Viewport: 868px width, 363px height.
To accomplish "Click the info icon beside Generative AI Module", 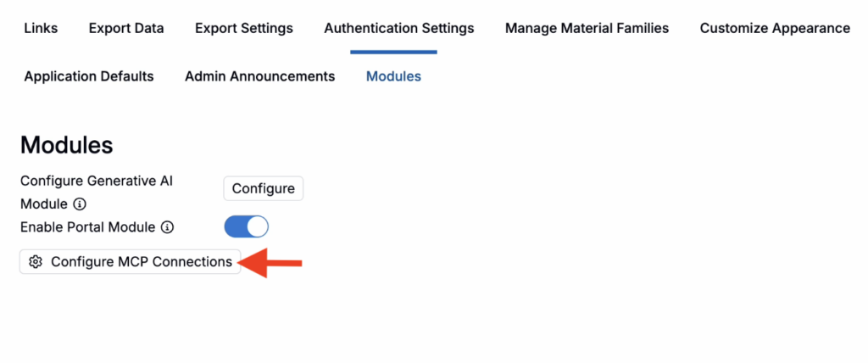I will [x=80, y=204].
